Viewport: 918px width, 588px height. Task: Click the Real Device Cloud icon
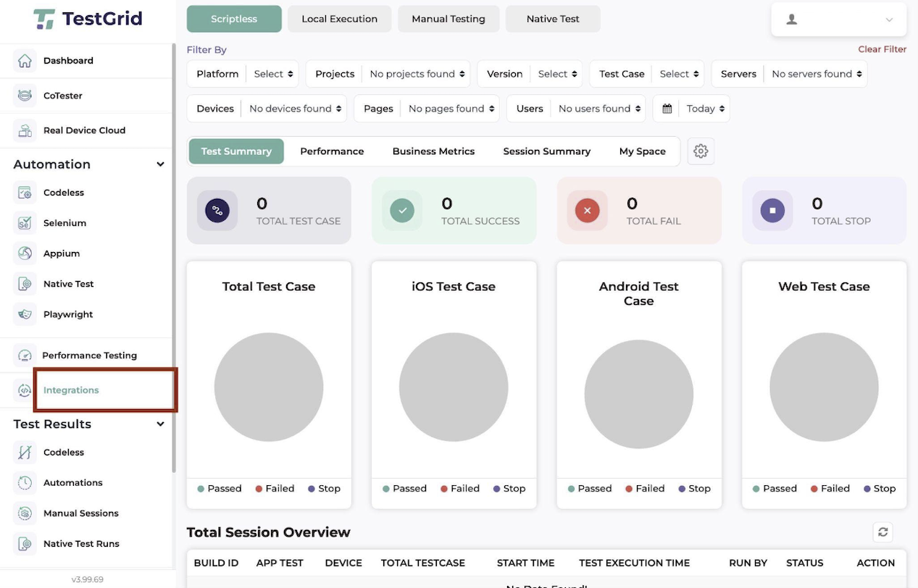(x=25, y=130)
